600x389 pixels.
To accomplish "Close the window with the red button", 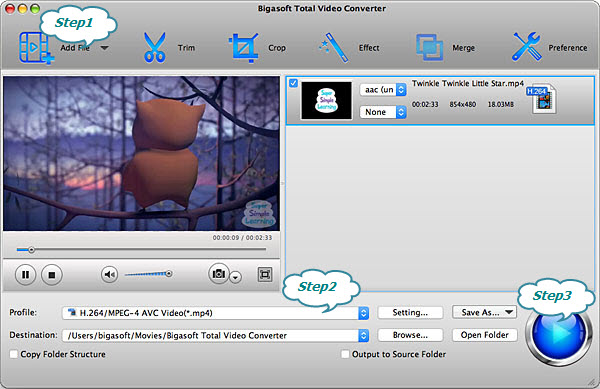I will pos(10,9).
